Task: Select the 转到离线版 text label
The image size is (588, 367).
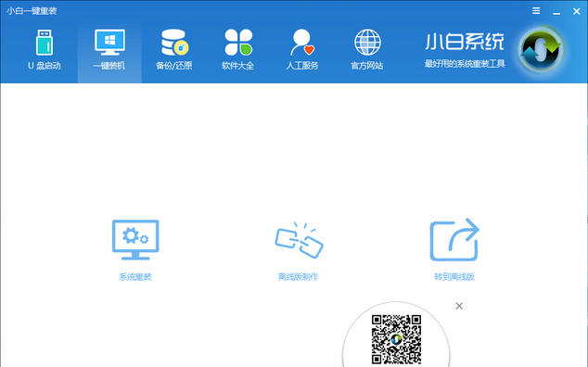Action: pos(454,277)
